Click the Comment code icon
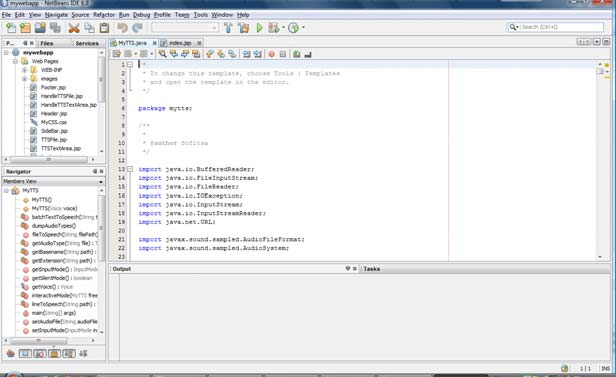Image resolution: width=616 pixels, height=377 pixels. pyautogui.click(x=297, y=54)
